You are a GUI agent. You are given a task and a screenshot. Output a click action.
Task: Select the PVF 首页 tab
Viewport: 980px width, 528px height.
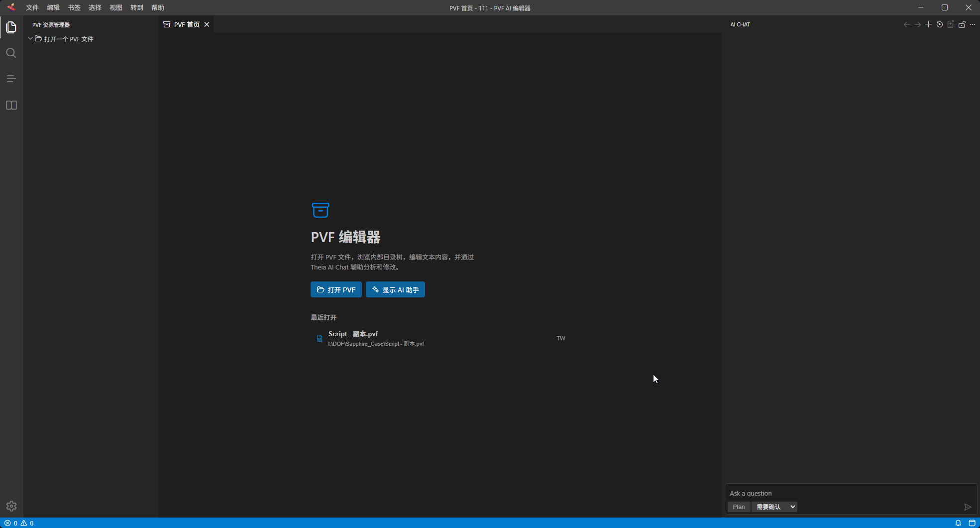click(187, 24)
